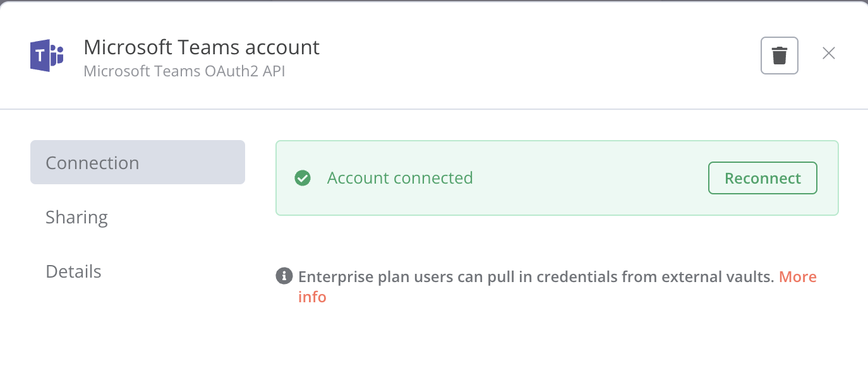Click the 'Microsoft Teams OAuth2 API' subtitle
Screen dimensions: 868x366
click(184, 71)
